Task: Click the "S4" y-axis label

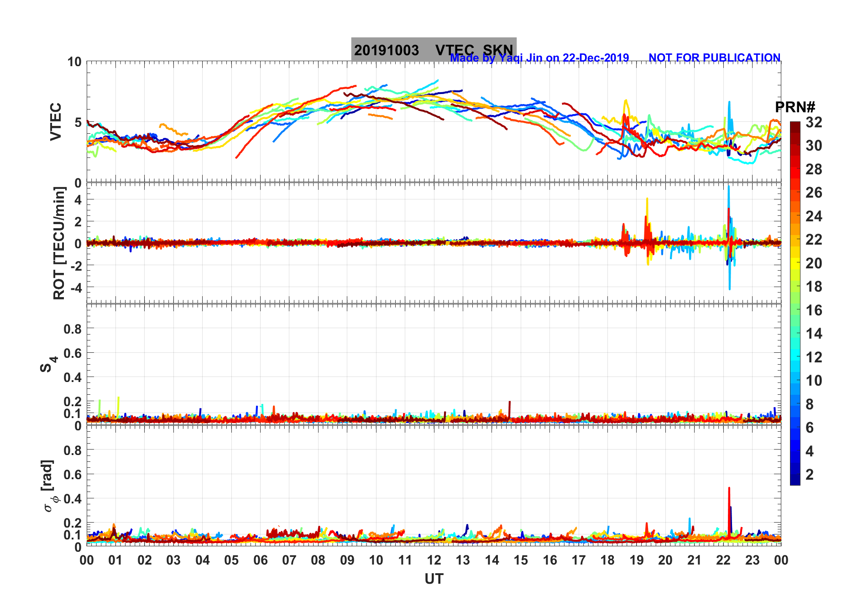Action: pos(48,365)
